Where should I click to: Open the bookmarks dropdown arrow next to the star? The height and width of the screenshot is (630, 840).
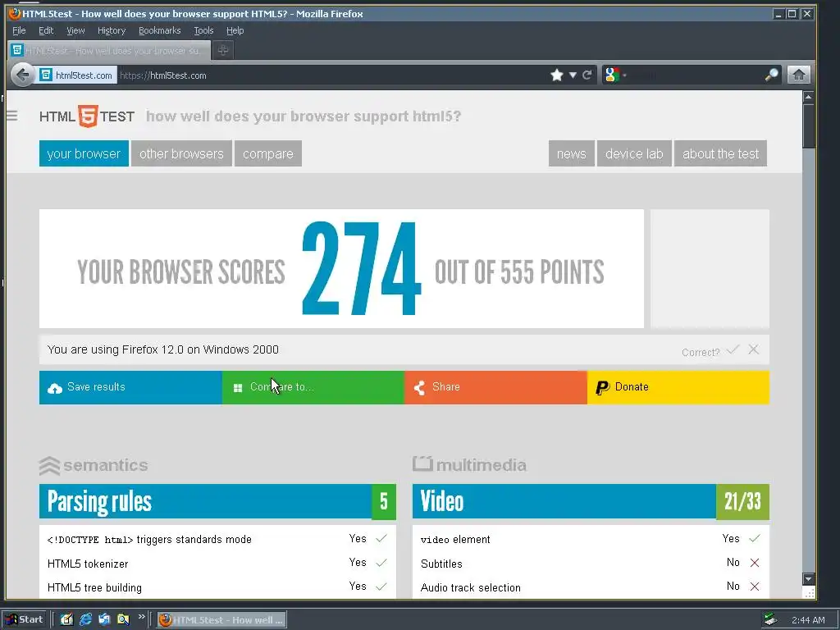(x=573, y=75)
